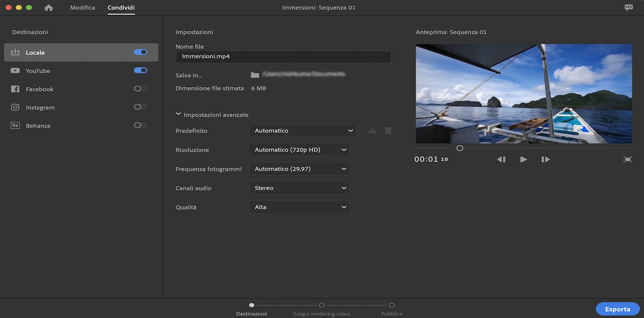Click the Home icon in the top bar

49,7
